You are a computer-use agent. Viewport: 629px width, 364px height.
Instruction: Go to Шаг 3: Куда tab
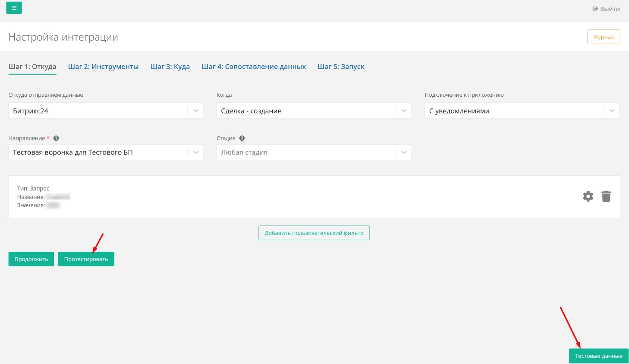coord(170,67)
